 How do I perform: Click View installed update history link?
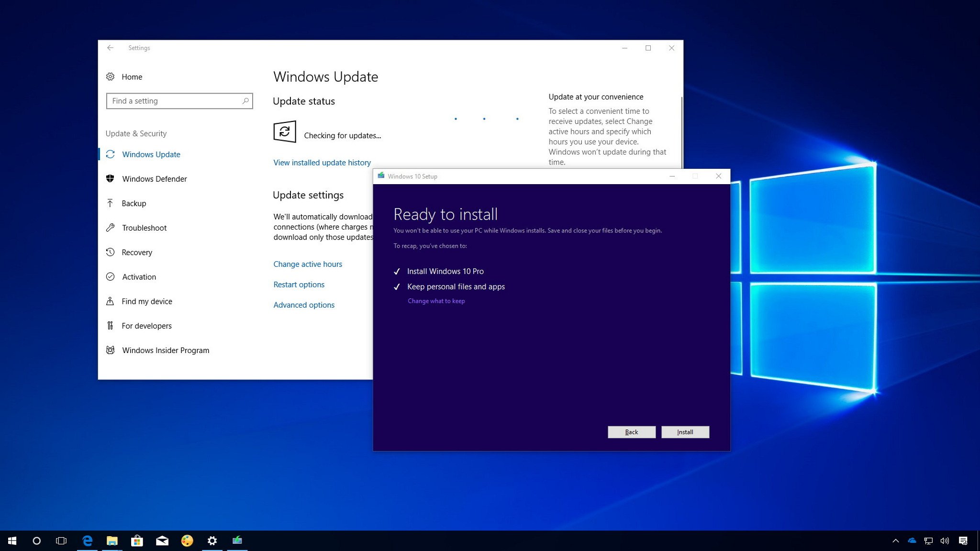322,162
